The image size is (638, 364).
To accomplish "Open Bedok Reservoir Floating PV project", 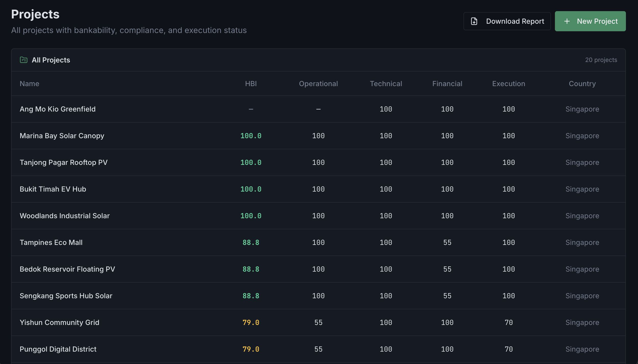I will (318, 269).
